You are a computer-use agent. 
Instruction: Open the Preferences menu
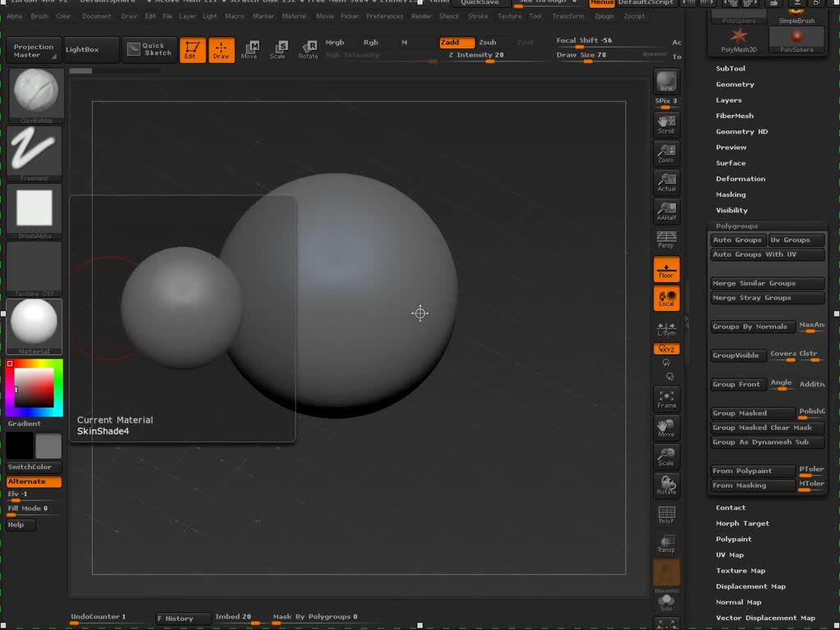385,16
